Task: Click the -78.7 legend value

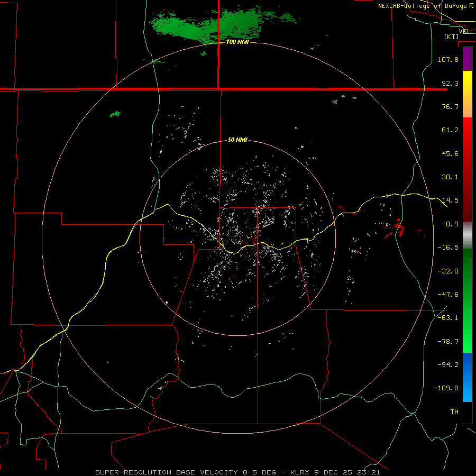Action: (448, 342)
